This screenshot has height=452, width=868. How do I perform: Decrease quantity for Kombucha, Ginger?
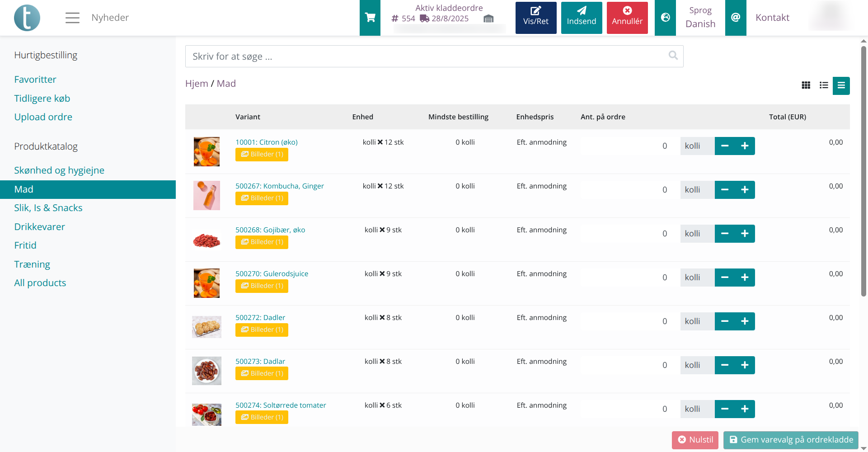click(725, 190)
